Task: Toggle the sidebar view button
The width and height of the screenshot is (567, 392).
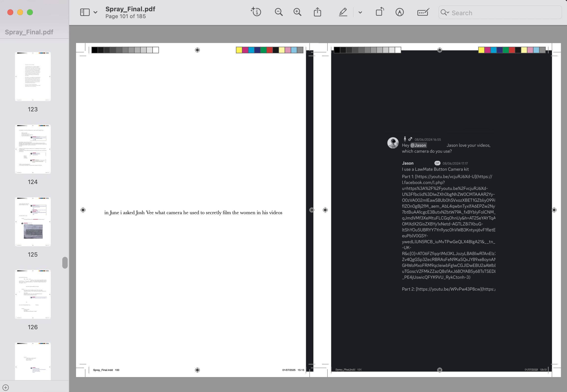Action: coord(85,12)
